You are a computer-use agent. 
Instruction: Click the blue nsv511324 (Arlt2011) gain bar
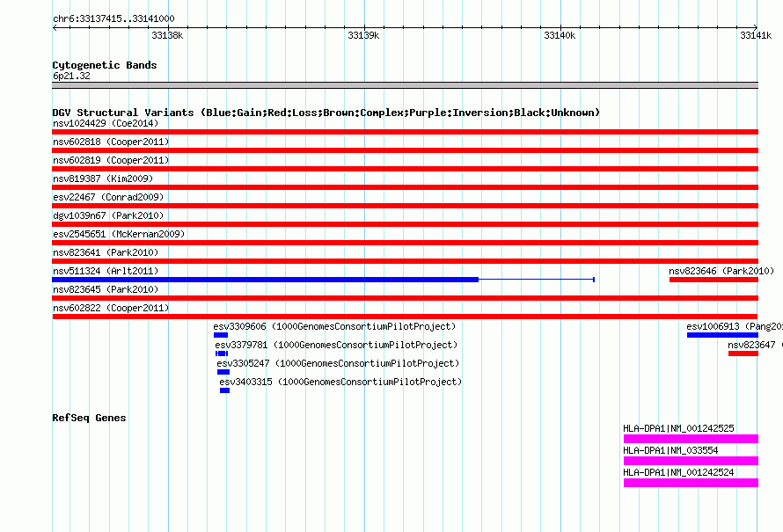point(265,280)
